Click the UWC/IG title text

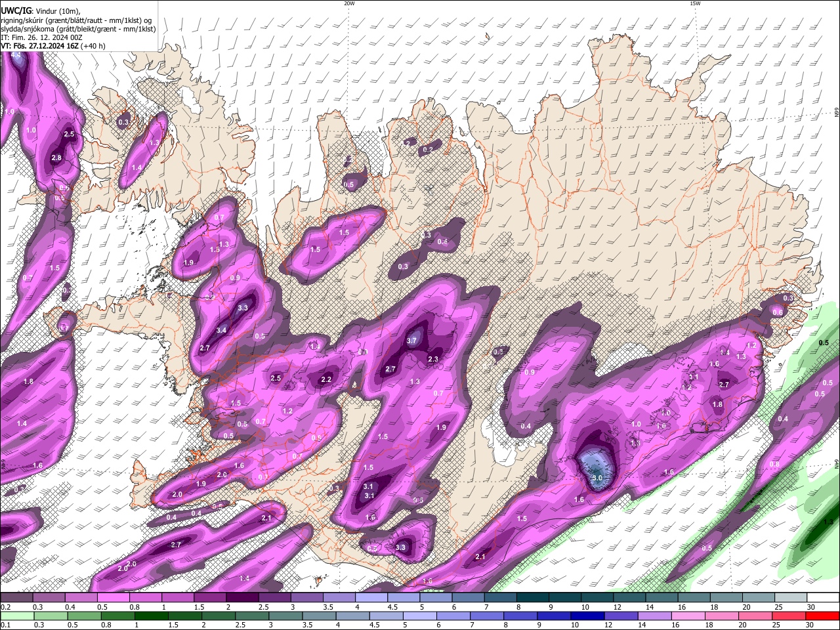pyautogui.click(x=15, y=10)
